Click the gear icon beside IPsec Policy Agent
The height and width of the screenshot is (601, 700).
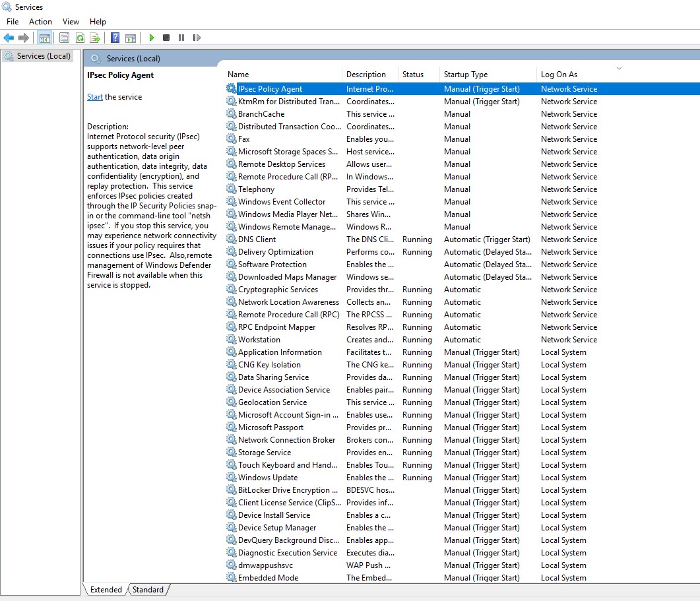232,88
